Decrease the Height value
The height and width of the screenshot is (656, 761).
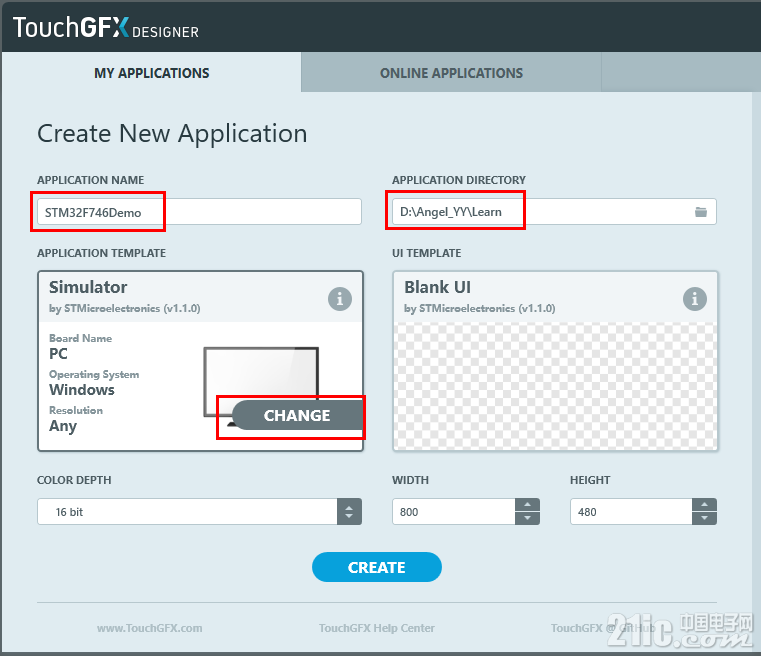coord(704,518)
